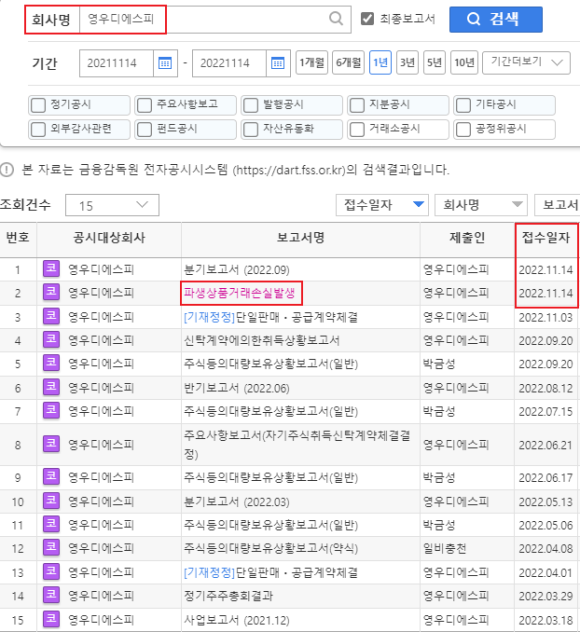Check the 펀드공시 filter
Image resolution: width=580 pixels, height=632 pixels.
tap(144, 129)
